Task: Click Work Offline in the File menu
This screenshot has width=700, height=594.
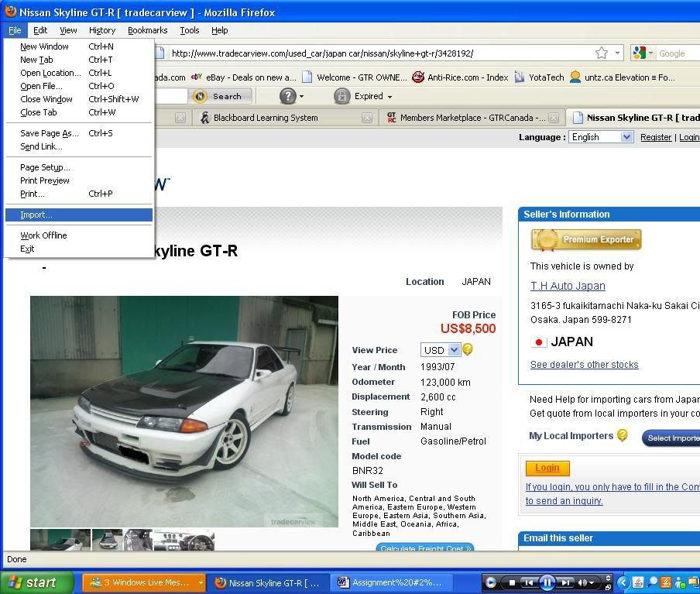Action: [x=79, y=235]
